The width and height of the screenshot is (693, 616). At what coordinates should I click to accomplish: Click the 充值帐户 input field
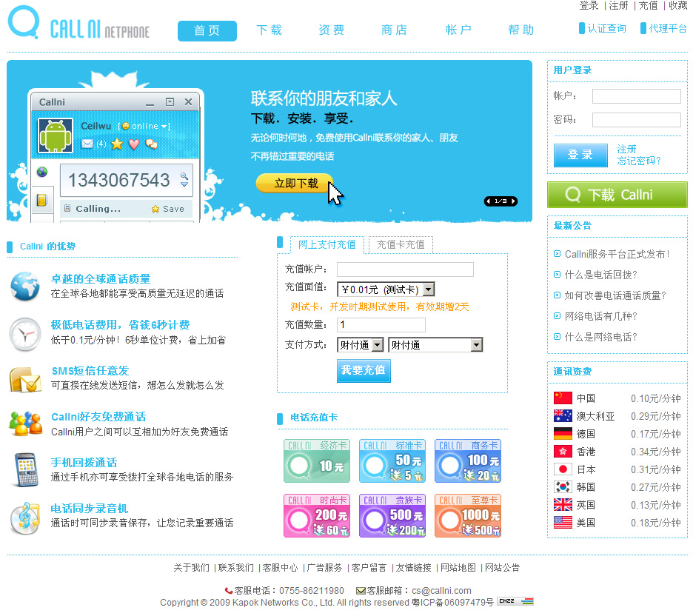(405, 269)
